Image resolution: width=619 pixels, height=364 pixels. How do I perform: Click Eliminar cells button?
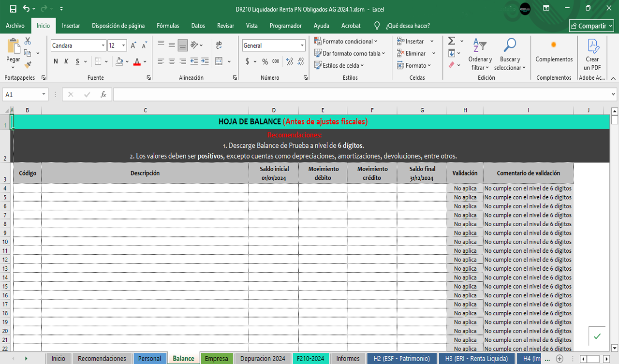coord(412,53)
